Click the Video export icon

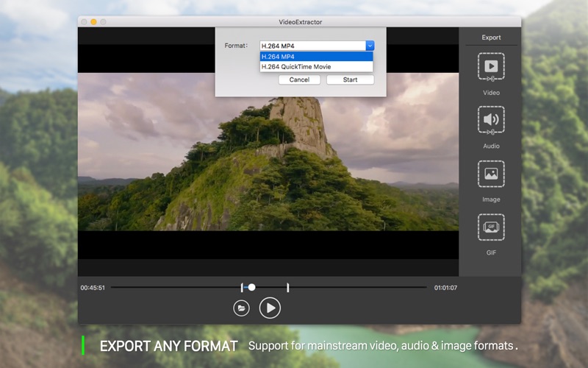click(491, 67)
